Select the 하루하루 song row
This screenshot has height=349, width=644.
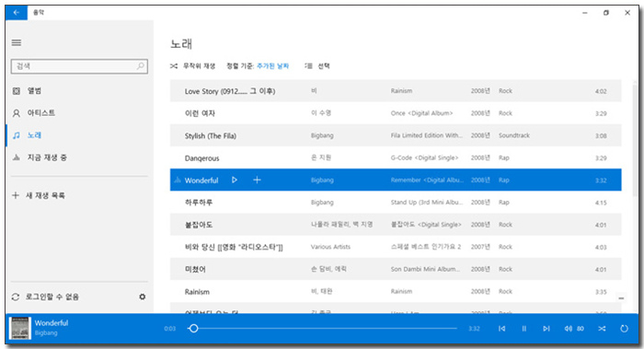[396, 203]
